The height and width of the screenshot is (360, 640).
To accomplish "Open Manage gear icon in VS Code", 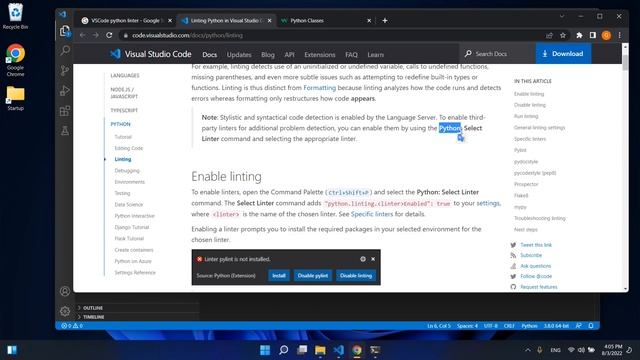I will pos(64,311).
